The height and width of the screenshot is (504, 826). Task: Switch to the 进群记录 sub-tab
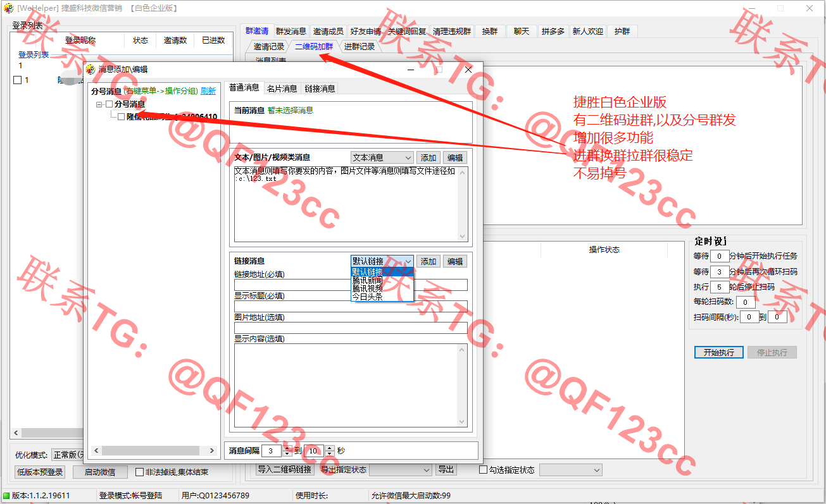point(360,46)
